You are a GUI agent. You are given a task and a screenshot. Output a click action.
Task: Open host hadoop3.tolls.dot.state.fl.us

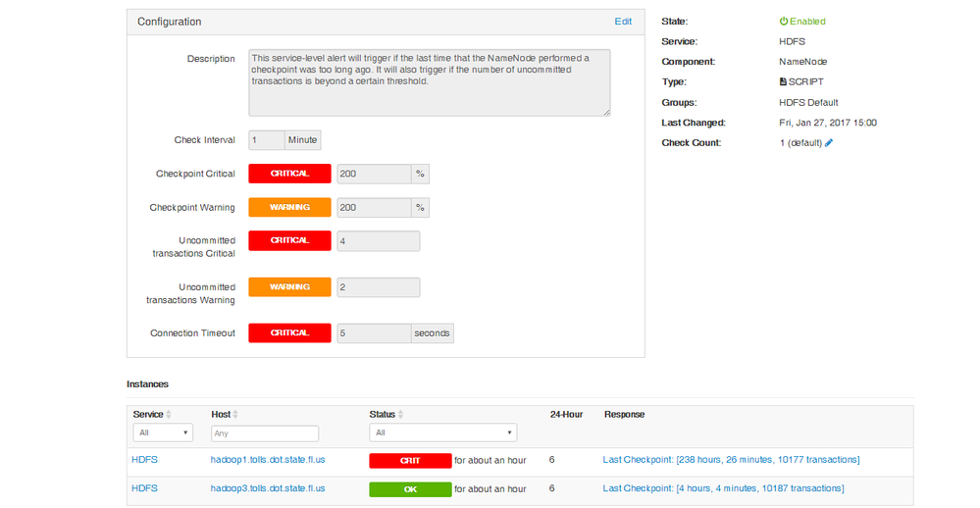click(268, 488)
